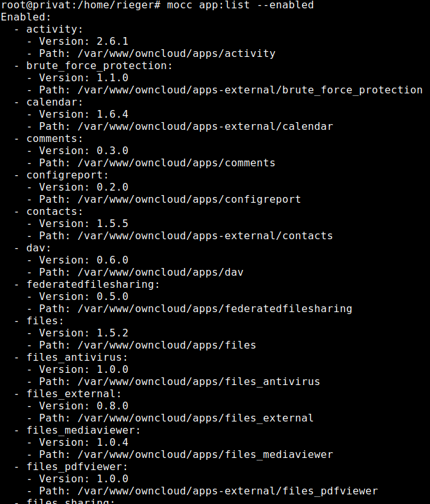Select the 'configreport:' app entry
This screenshot has width=430, height=504.
click(68, 175)
